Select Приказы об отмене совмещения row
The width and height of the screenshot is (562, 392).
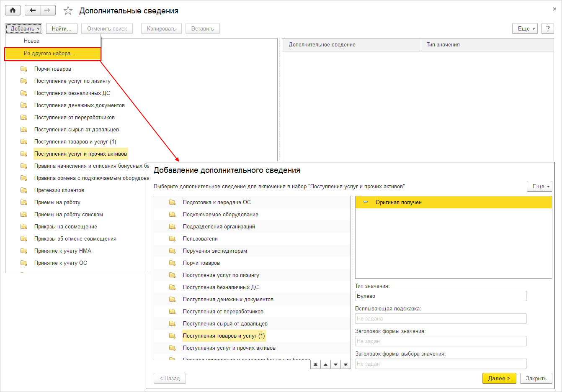[x=75, y=238]
